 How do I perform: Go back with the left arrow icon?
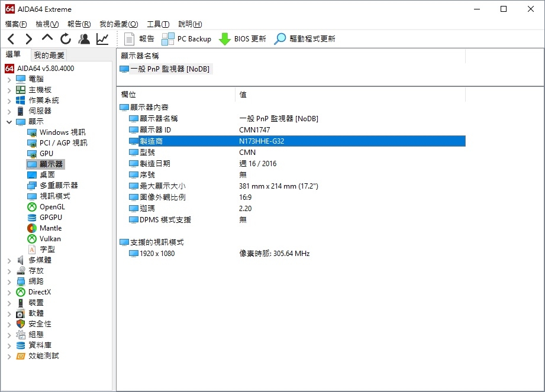pos(11,39)
